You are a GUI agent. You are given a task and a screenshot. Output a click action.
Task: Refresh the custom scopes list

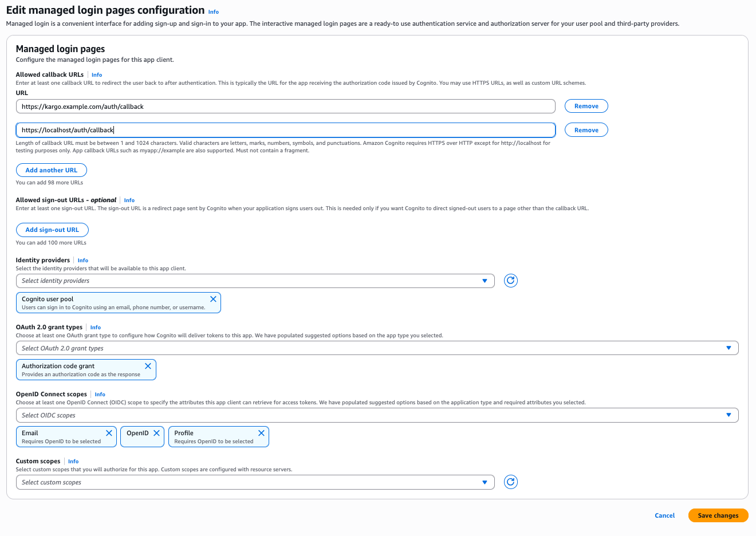510,482
